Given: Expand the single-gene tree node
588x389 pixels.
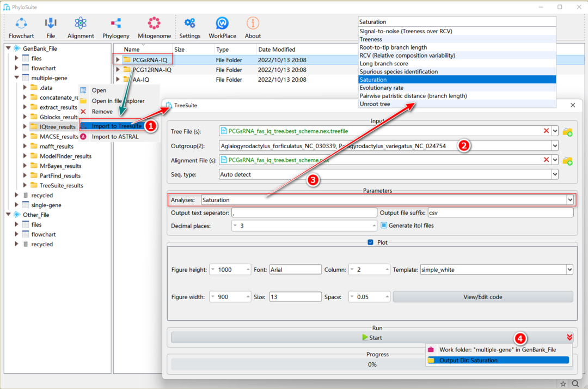Looking at the screenshot, I should (16, 205).
